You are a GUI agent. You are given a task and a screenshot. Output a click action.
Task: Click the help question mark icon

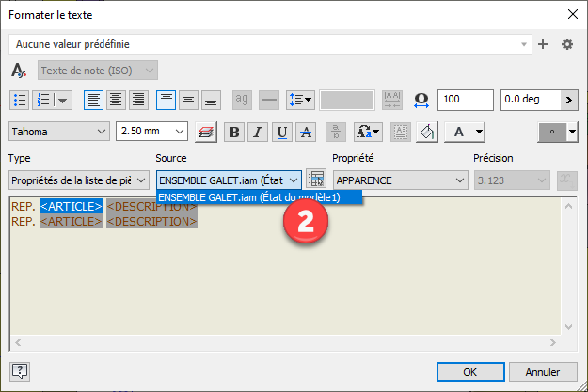[18, 370]
